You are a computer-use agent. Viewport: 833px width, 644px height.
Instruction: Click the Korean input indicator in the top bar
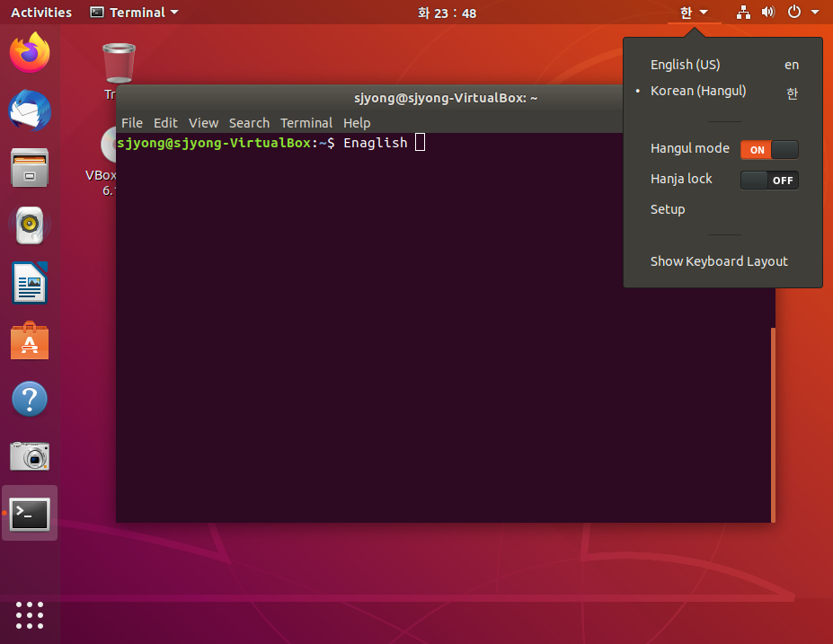[x=686, y=13]
